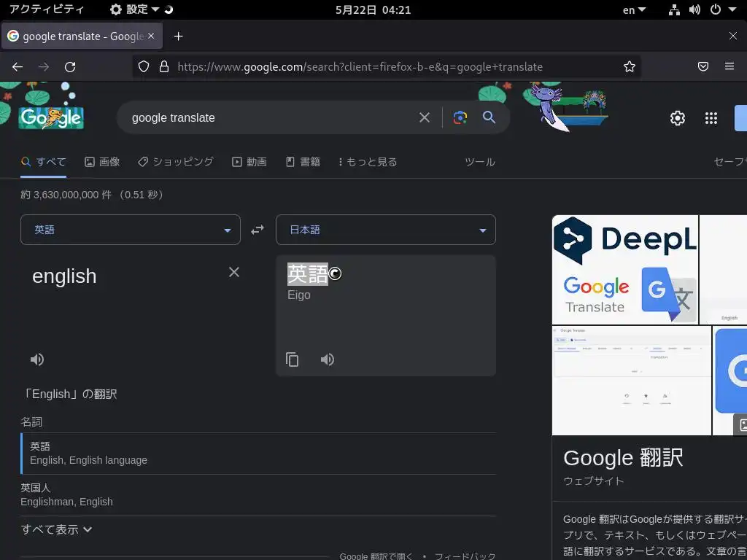
Task: Open a new tab with the plus button
Action: [178, 36]
